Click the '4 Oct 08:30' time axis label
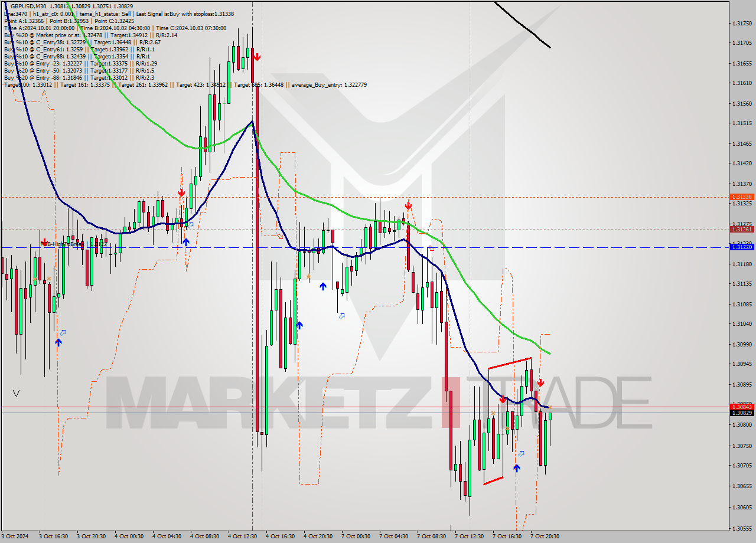Viewport: 756px width, 543px height. coord(205,537)
